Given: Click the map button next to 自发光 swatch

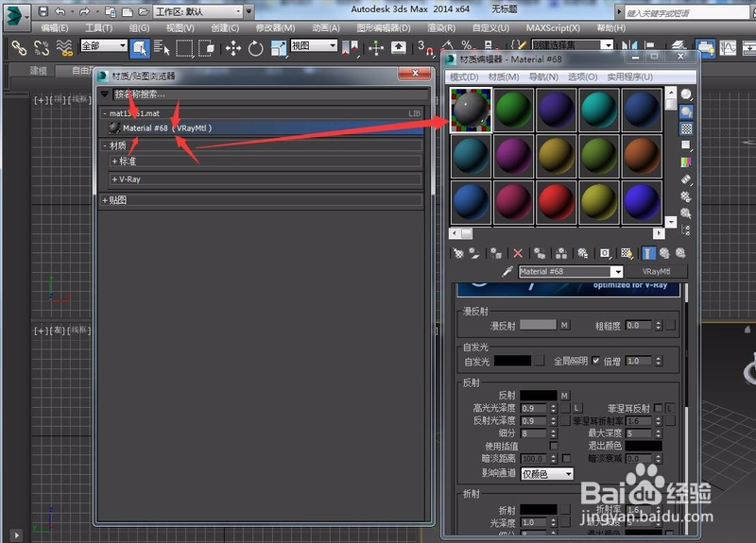Looking at the screenshot, I should tap(540, 361).
